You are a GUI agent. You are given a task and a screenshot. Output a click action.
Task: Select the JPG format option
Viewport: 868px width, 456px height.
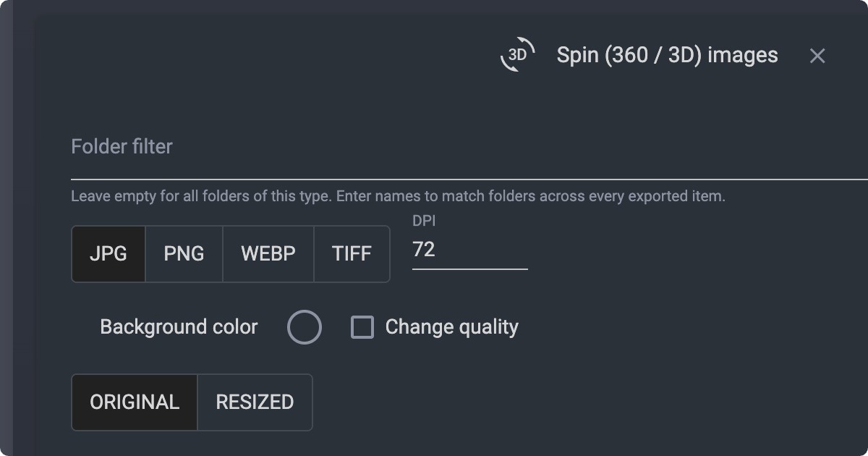109,254
